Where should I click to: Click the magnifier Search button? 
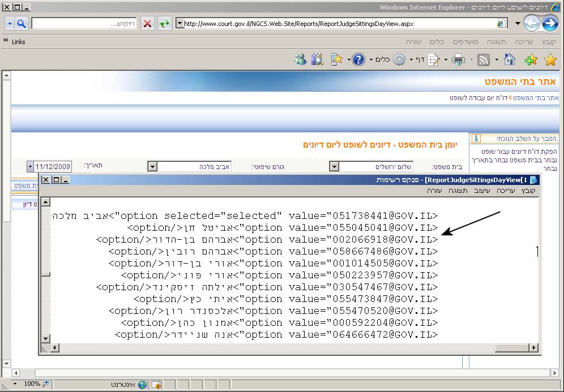(22, 24)
